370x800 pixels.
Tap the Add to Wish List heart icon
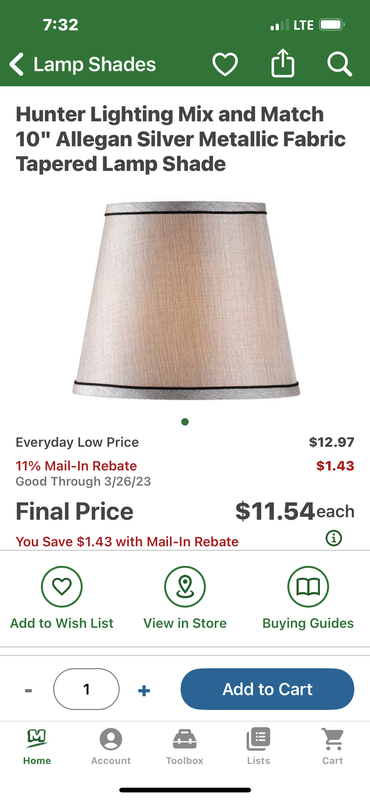62,587
